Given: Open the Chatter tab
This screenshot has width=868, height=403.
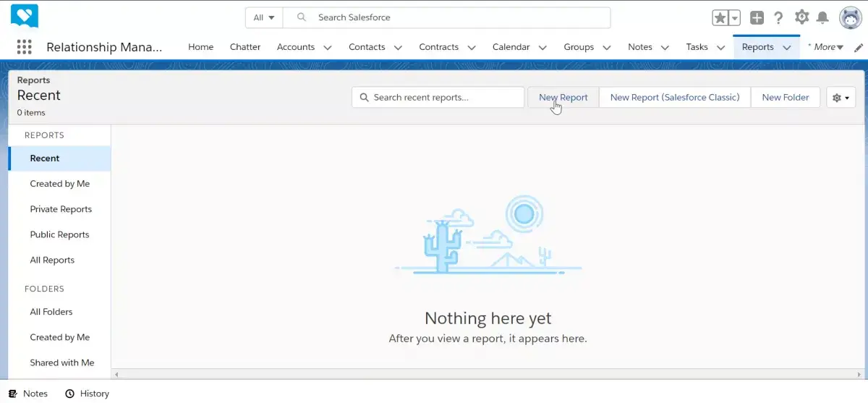Looking at the screenshot, I should 245,47.
